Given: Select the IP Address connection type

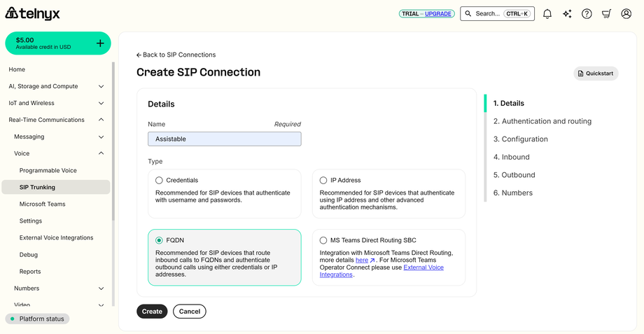Looking at the screenshot, I should 323,181.
